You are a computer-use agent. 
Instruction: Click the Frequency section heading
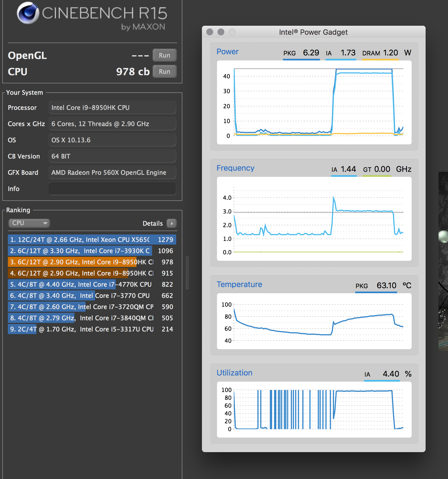click(235, 168)
